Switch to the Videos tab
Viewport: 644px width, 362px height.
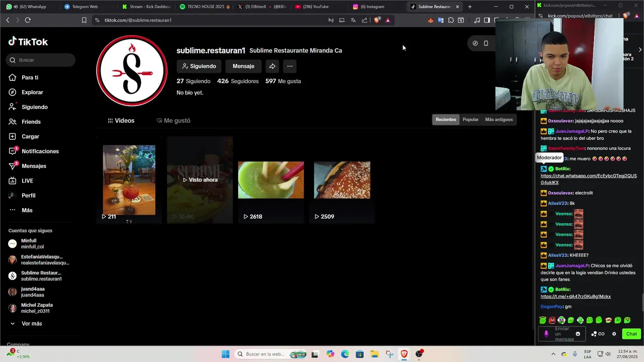(121, 121)
